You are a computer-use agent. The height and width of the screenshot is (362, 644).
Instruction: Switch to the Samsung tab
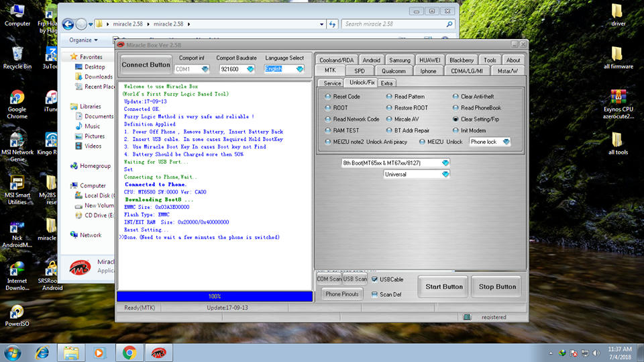(400, 60)
